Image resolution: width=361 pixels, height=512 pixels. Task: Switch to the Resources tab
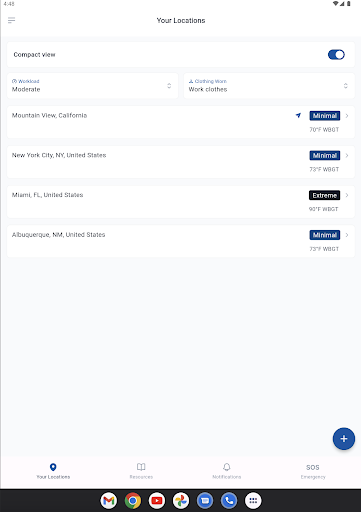point(141,471)
